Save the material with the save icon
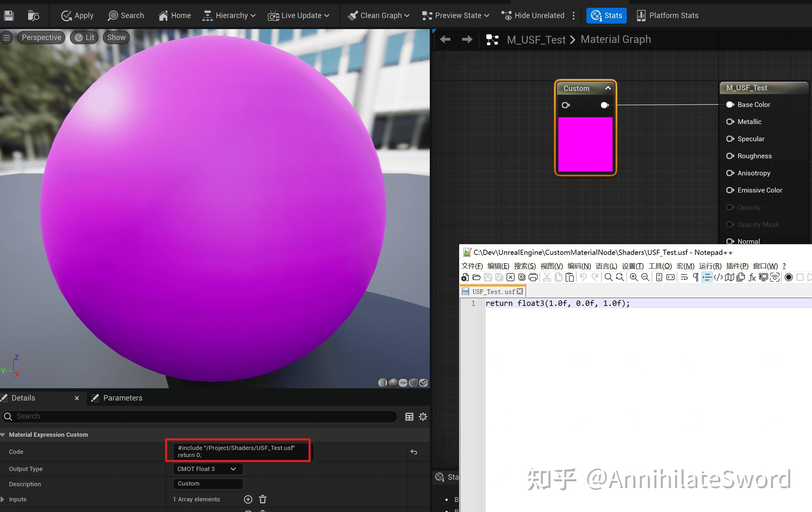 9,16
